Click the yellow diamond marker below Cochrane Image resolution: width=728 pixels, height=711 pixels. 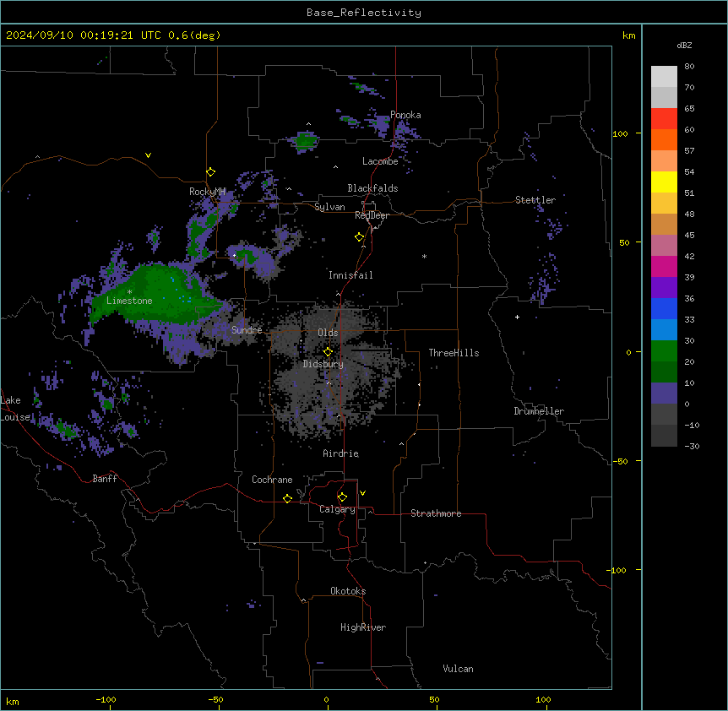point(287,498)
